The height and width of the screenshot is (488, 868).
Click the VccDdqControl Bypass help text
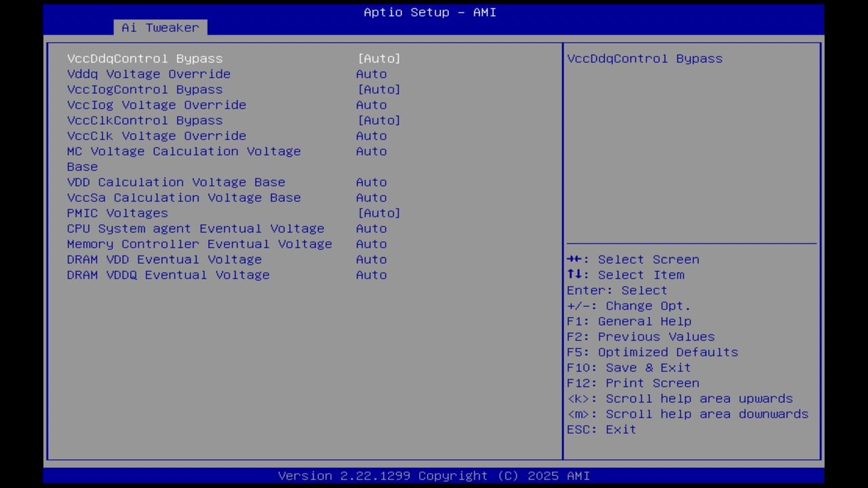click(x=644, y=59)
